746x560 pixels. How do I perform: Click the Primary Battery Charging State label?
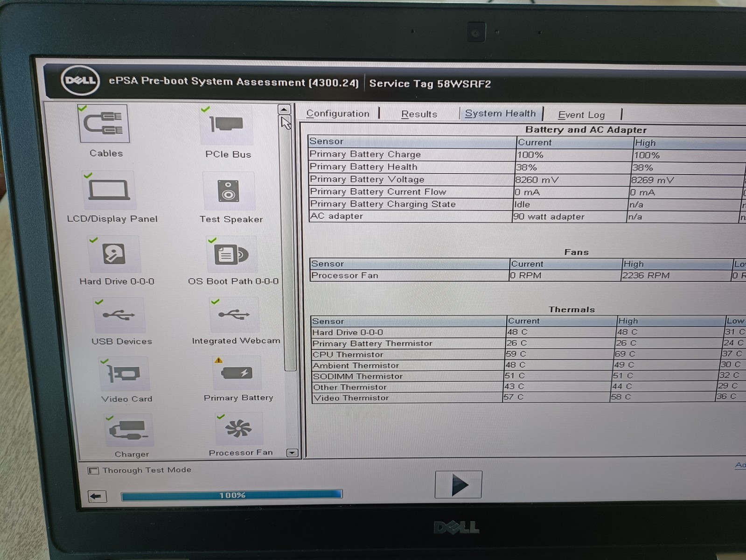(x=383, y=204)
